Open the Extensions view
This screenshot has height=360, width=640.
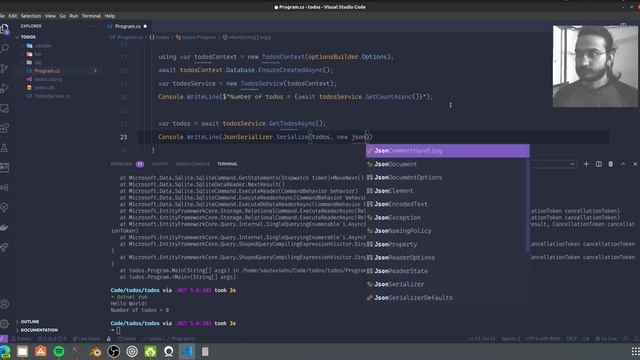[4, 128]
